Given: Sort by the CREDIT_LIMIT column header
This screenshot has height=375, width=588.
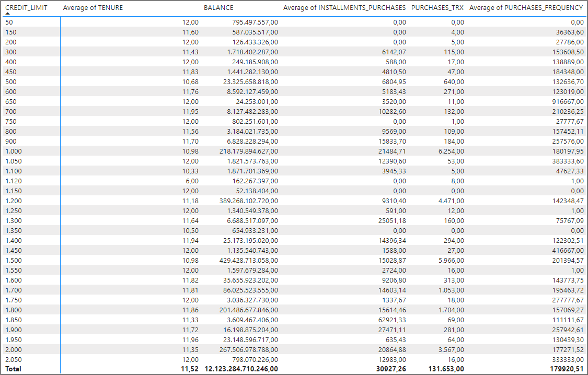Looking at the screenshot, I should (x=26, y=8).
